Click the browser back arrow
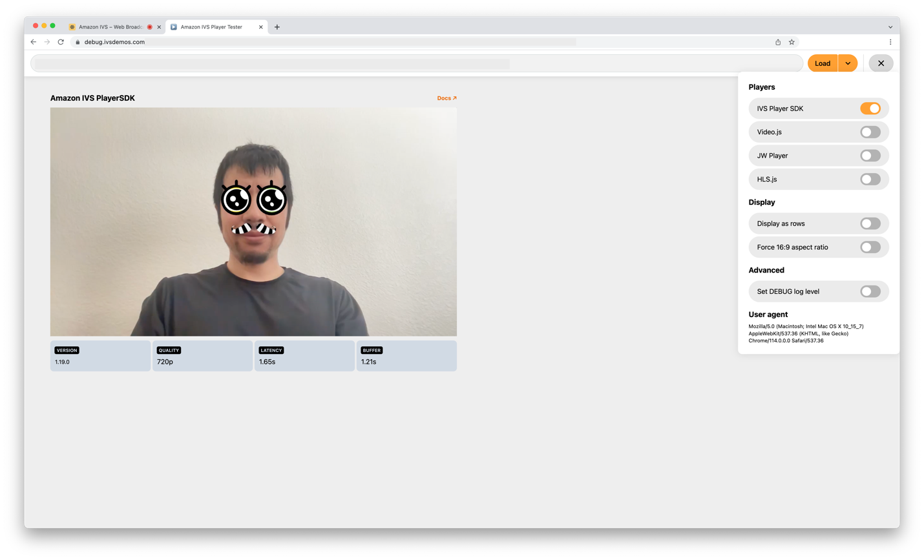This screenshot has width=924, height=560. click(33, 41)
